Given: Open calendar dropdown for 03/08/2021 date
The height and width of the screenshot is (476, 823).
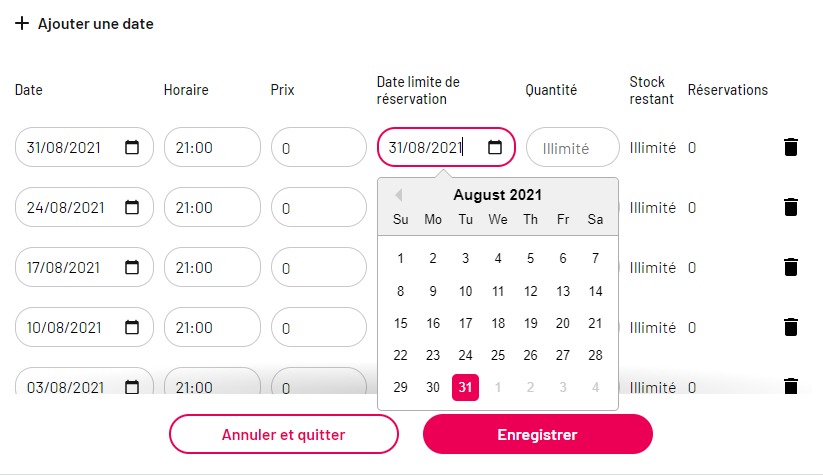Looking at the screenshot, I should pos(132,387).
